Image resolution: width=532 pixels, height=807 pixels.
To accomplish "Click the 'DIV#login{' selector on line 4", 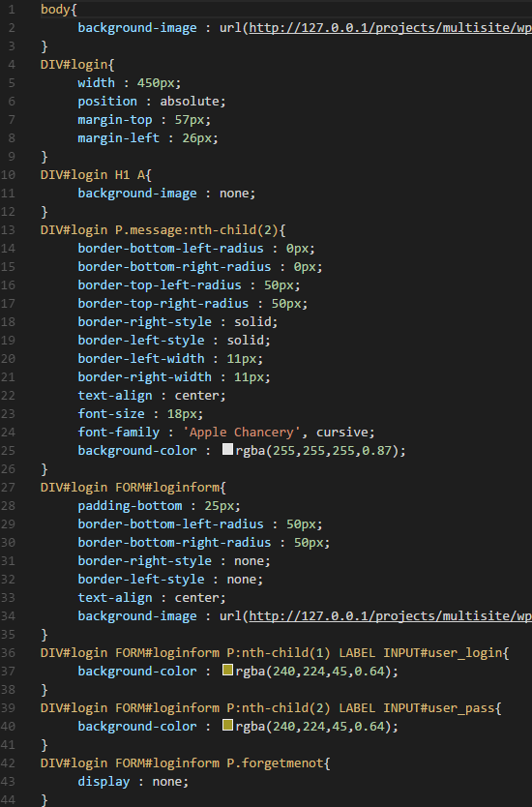I will pos(77,64).
